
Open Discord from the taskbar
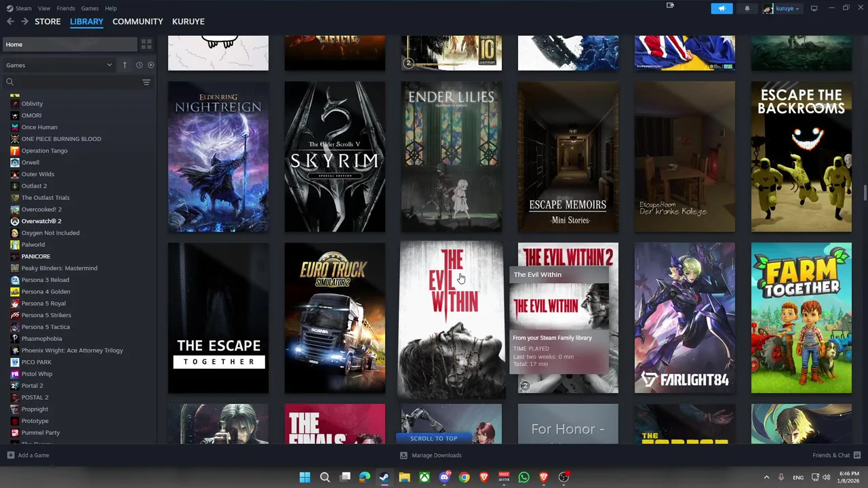(444, 477)
